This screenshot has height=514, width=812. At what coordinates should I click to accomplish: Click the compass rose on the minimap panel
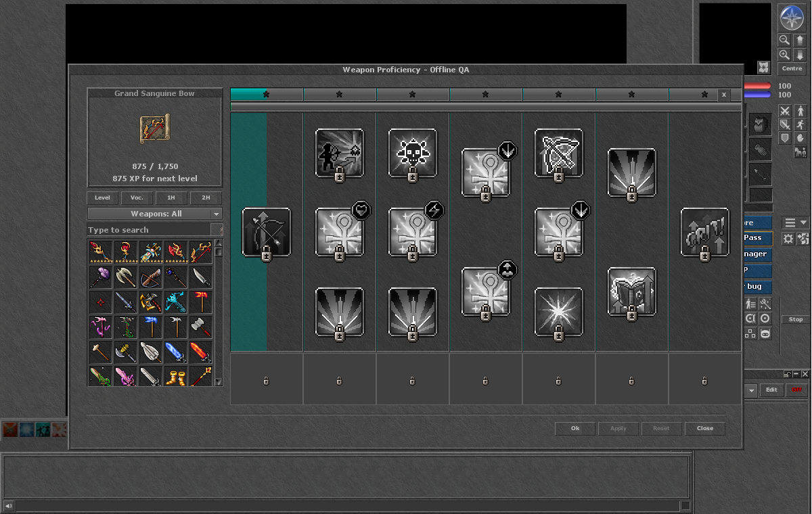[791, 18]
